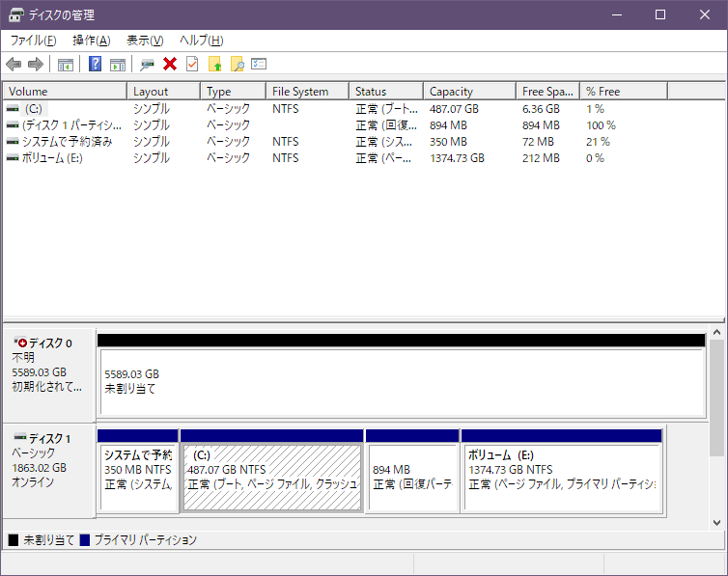
Task: Open the 操作(A) menu
Action: (92, 41)
